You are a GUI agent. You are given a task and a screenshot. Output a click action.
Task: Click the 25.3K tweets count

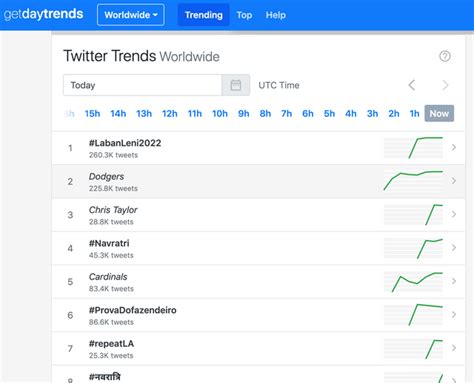click(x=111, y=356)
